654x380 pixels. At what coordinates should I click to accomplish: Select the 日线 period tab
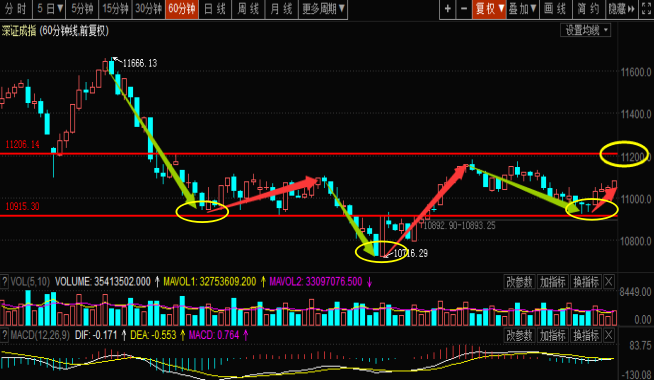point(215,9)
